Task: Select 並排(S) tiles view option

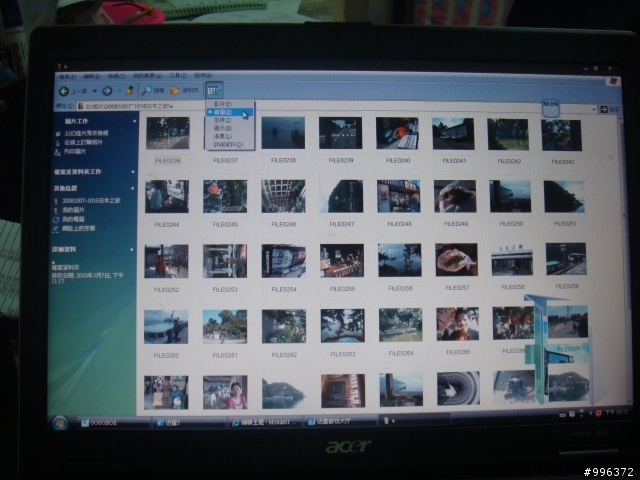Action: 230,120
